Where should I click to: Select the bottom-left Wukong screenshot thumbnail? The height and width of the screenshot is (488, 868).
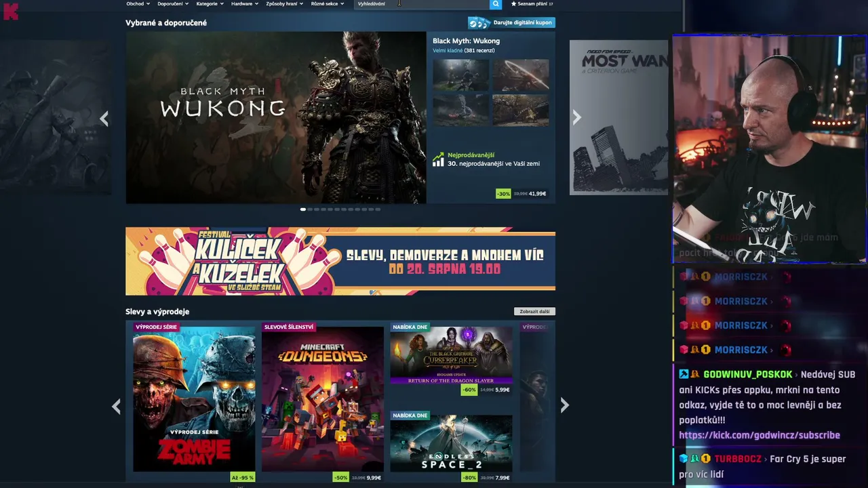(461, 110)
